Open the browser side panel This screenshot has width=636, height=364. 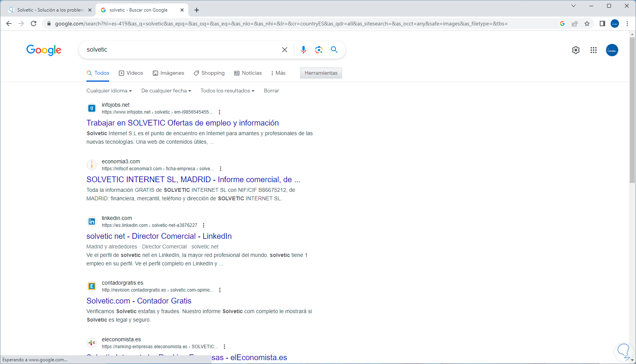pos(602,23)
